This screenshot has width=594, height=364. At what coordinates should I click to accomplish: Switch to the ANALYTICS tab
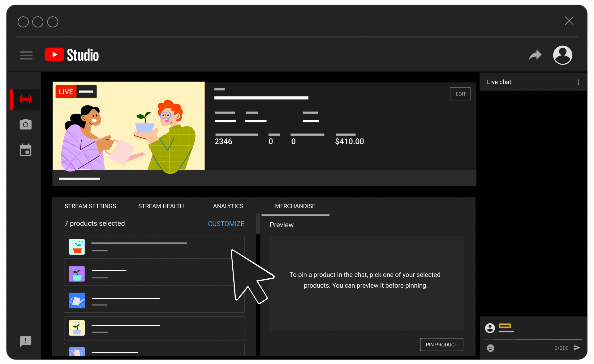[x=228, y=206]
